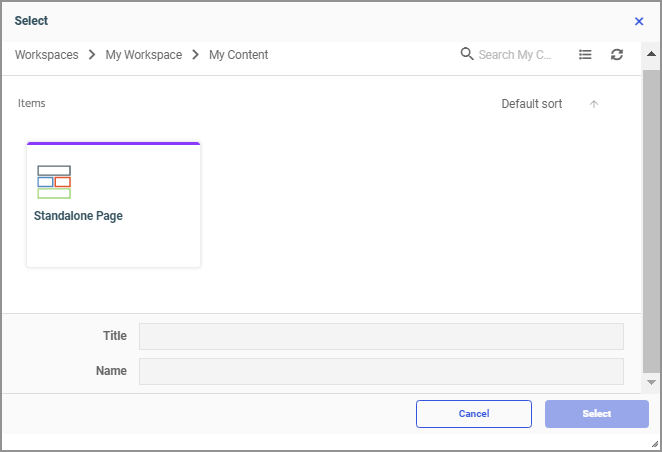Image resolution: width=662 pixels, height=452 pixels.
Task: Click the resize grip at dialog corner
Action: pos(654,443)
